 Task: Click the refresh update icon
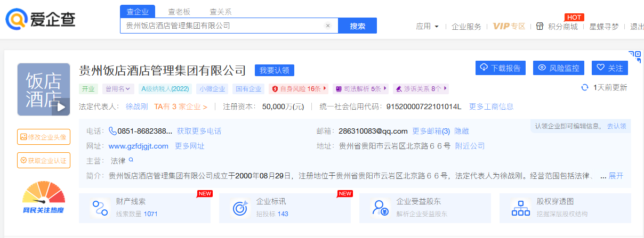pyautogui.click(x=584, y=87)
